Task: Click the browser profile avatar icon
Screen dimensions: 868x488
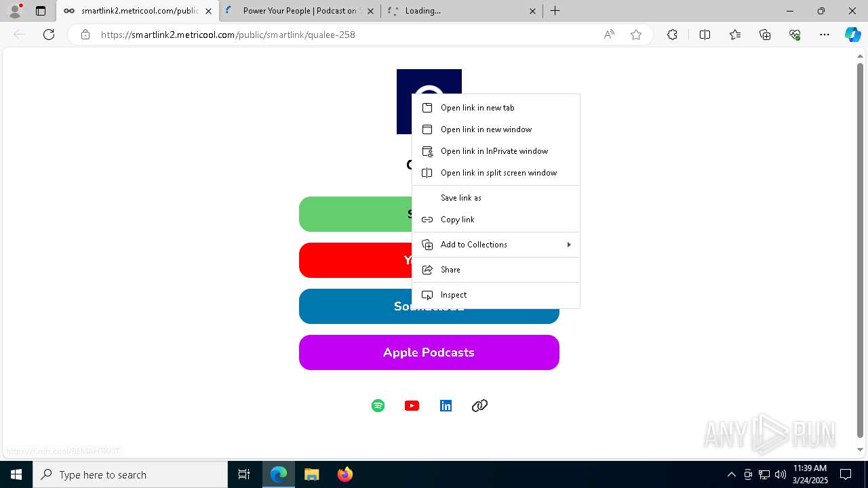Action: (x=15, y=11)
